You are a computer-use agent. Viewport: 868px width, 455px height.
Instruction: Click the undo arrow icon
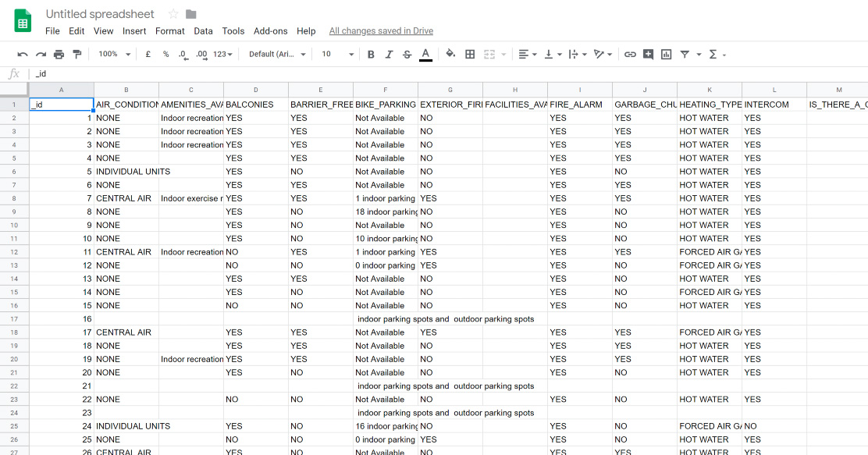[x=23, y=55]
